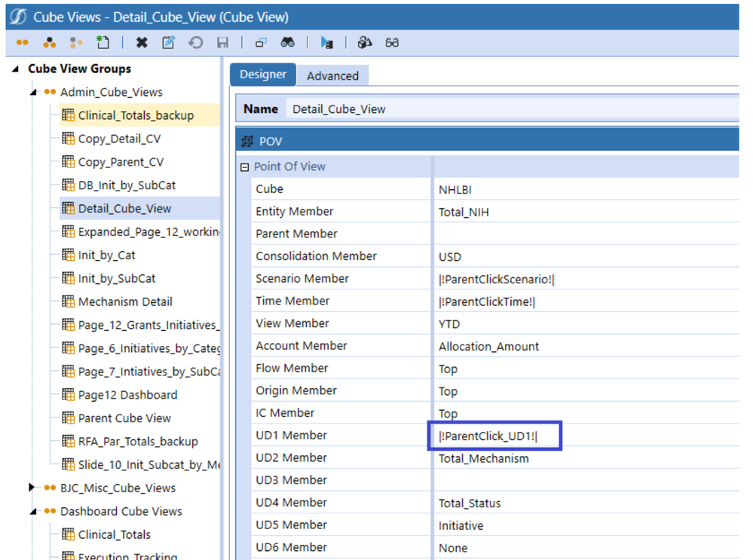Edit the Name field Detail_Cube_View
The height and width of the screenshot is (560, 753).
[512, 109]
